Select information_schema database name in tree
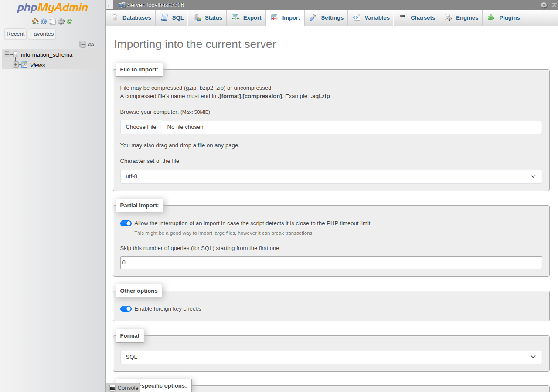Image resolution: width=558 pixels, height=392 pixels. (x=47, y=55)
